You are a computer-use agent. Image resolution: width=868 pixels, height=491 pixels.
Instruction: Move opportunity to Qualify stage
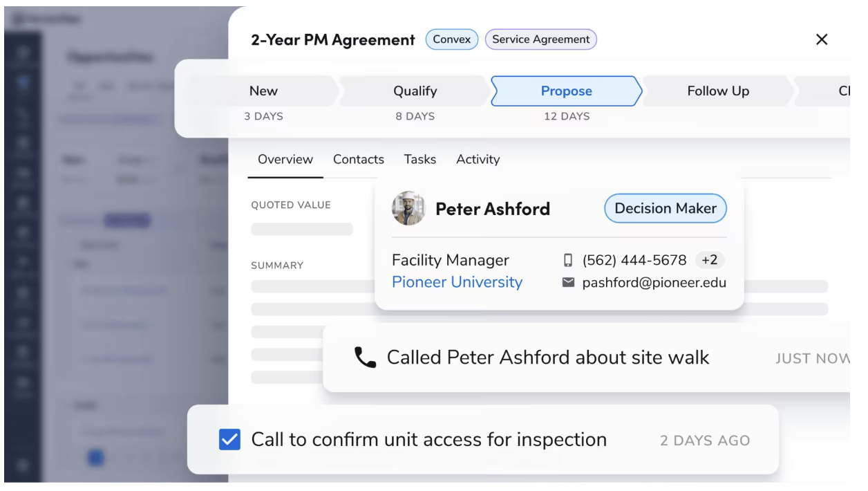pos(415,91)
